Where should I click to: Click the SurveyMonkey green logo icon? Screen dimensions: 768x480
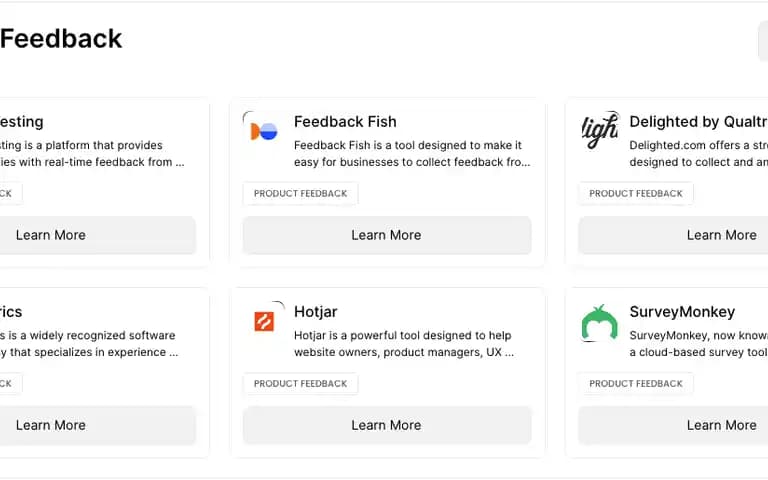600,322
